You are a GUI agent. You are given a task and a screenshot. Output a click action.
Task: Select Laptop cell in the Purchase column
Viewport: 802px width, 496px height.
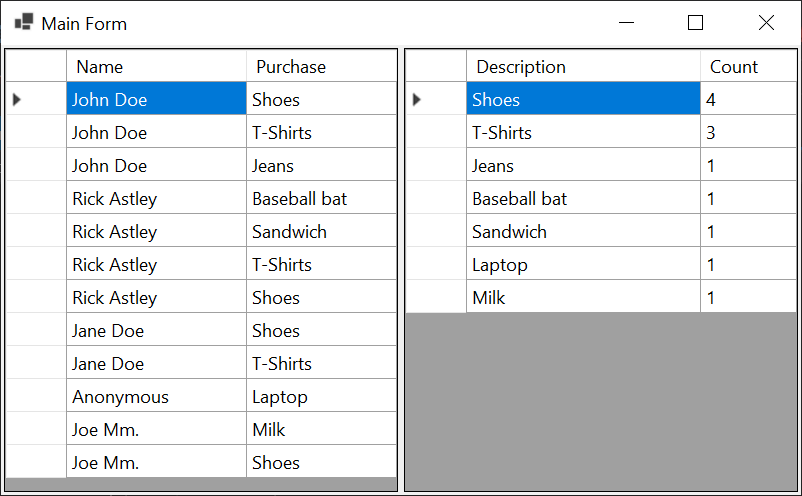(x=321, y=396)
